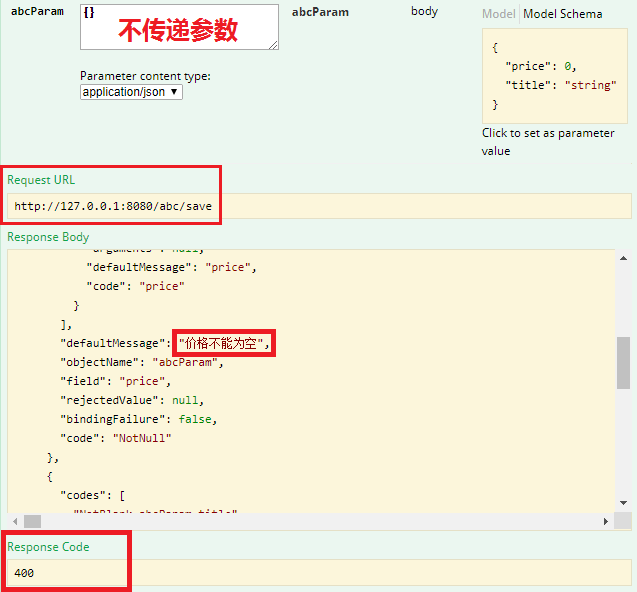This screenshot has height=592, width=637.
Task: Click the horizontal scrollbar thumb
Action: pyautogui.click(x=32, y=521)
